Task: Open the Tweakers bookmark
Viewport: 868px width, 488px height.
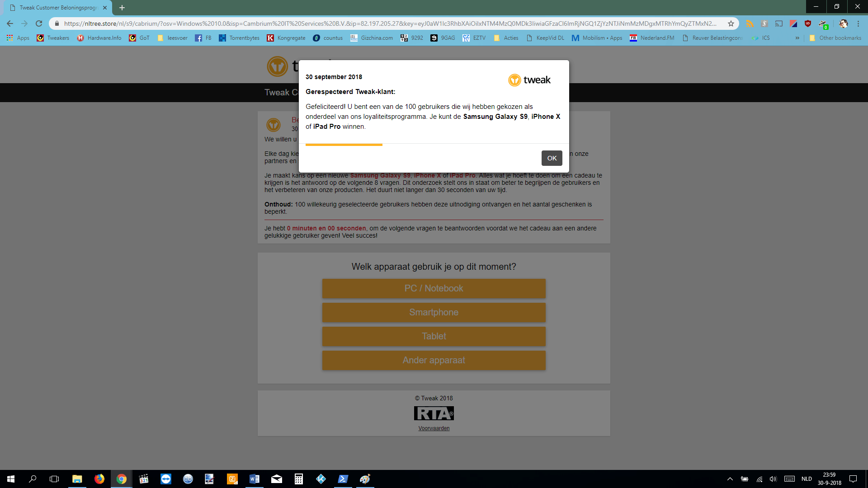Action: 53,38
